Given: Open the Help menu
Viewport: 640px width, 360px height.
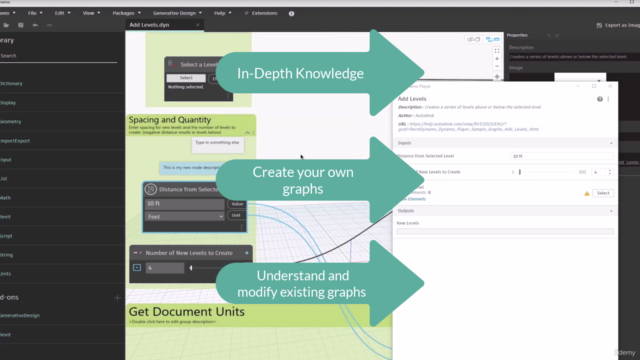Looking at the screenshot, I should tap(222, 13).
